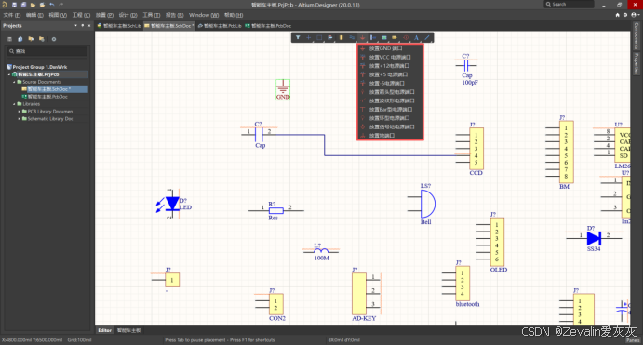
Task: Click fourth folder icon in Projects toolbar
Action: [42, 39]
